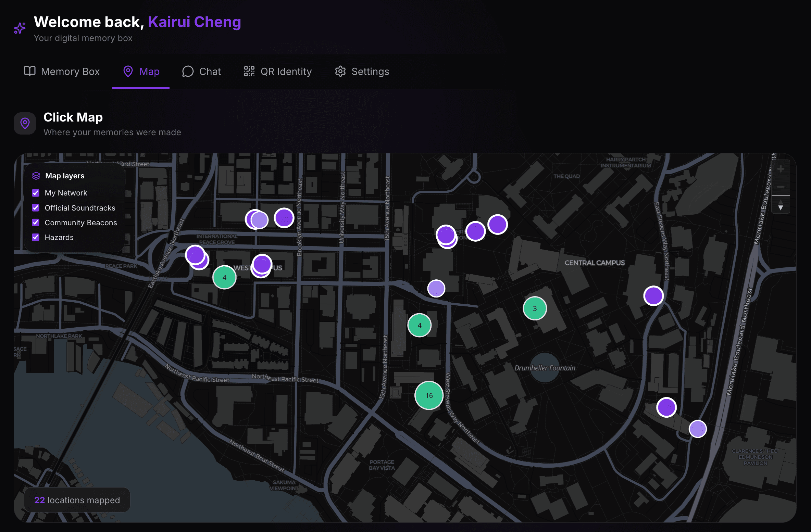This screenshot has height=532, width=811.
Task: Click the Map layers stack icon
Action: pyautogui.click(x=36, y=176)
